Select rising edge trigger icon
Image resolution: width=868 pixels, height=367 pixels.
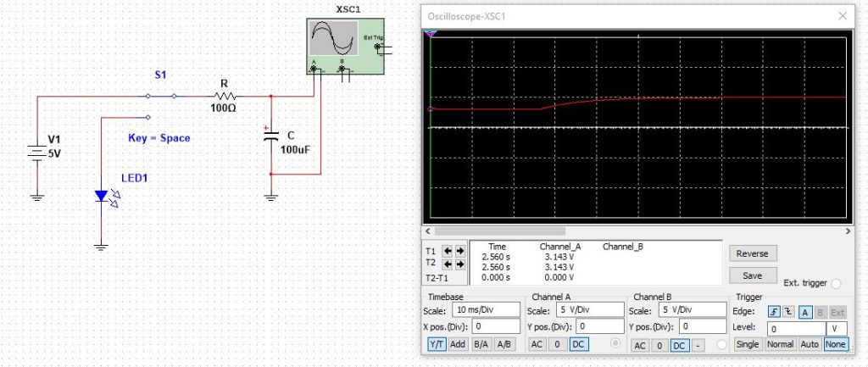tap(774, 312)
